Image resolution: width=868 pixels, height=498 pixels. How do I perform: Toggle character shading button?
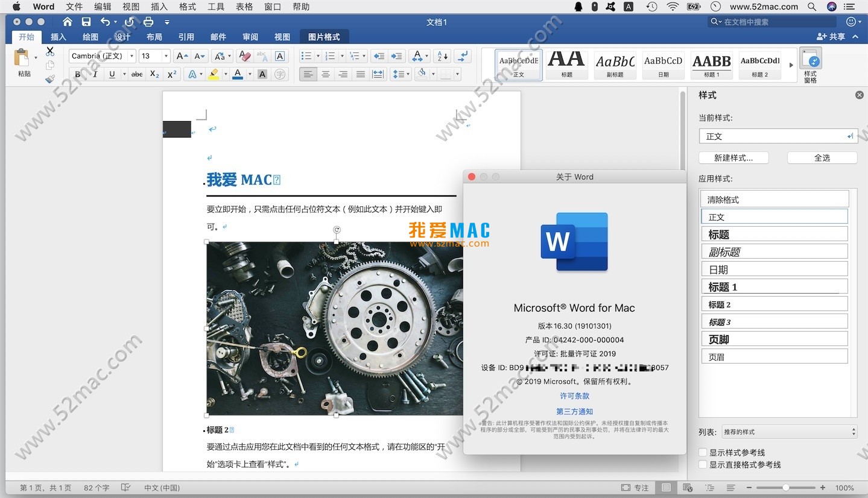[x=262, y=74]
